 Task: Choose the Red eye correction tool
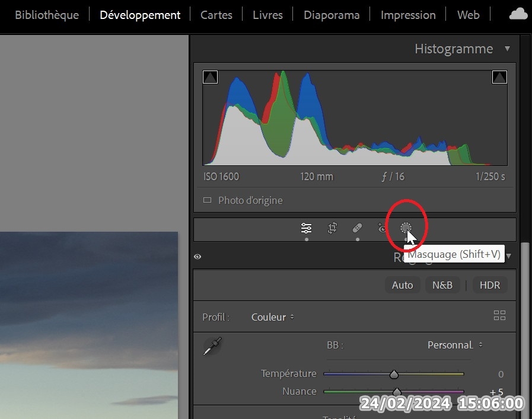[382, 228]
